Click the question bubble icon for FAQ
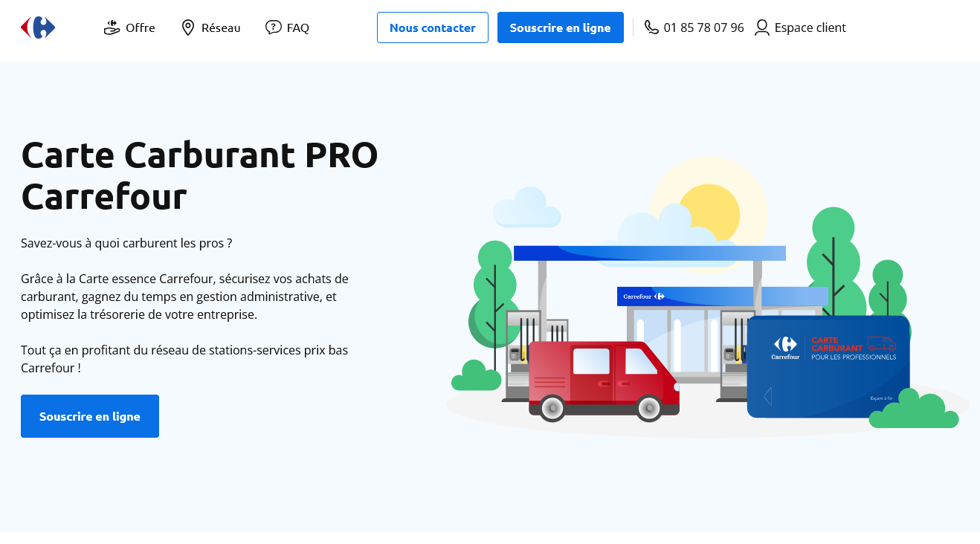The height and width of the screenshot is (544, 980). pyautogui.click(x=274, y=27)
